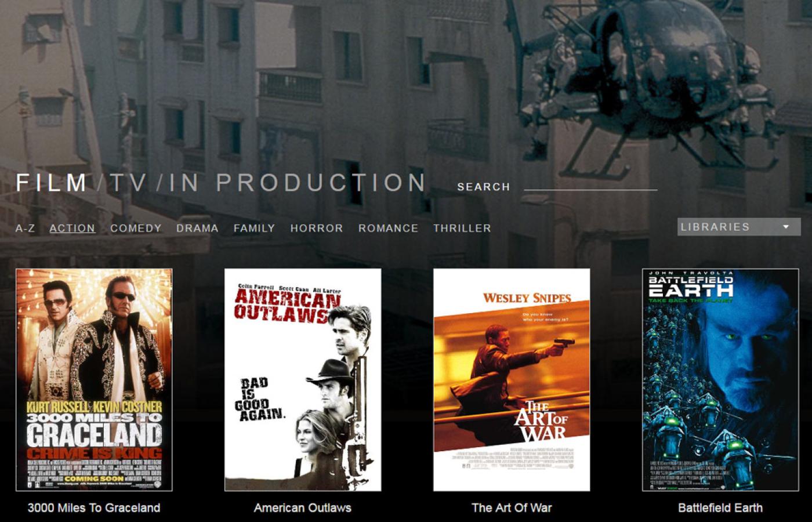Select the FAMILY genre filter
Image resolution: width=812 pixels, height=522 pixels.
point(253,228)
